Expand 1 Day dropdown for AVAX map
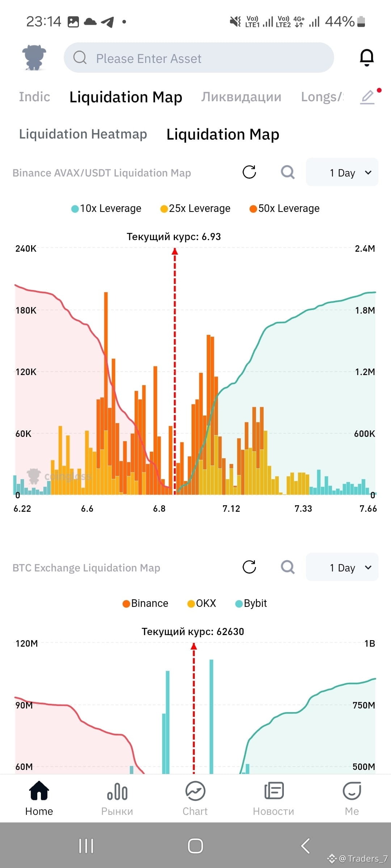The image size is (391, 868). 342,172
